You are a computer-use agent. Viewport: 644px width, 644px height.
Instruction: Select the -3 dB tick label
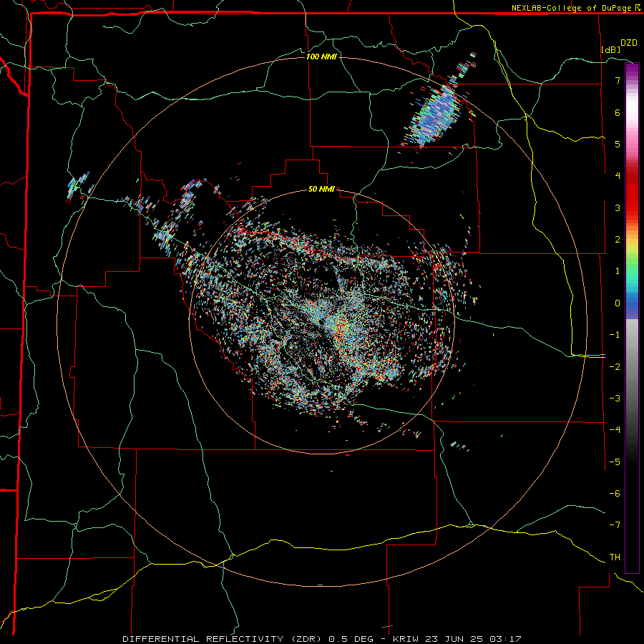coord(615,399)
